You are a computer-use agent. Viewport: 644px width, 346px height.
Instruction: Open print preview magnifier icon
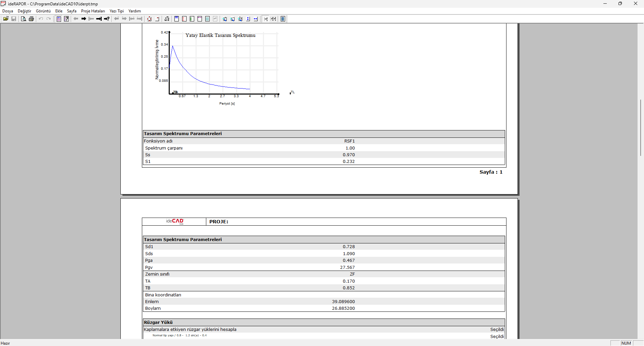pyautogui.click(x=23, y=19)
